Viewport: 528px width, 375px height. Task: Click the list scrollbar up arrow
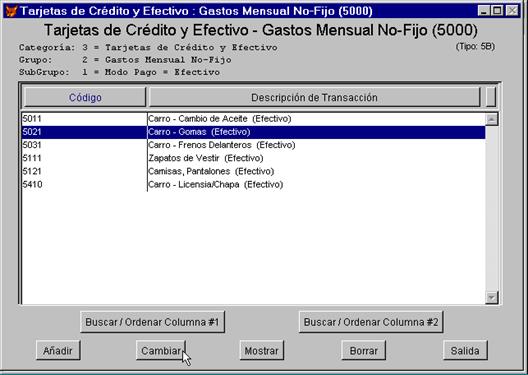tap(492, 119)
